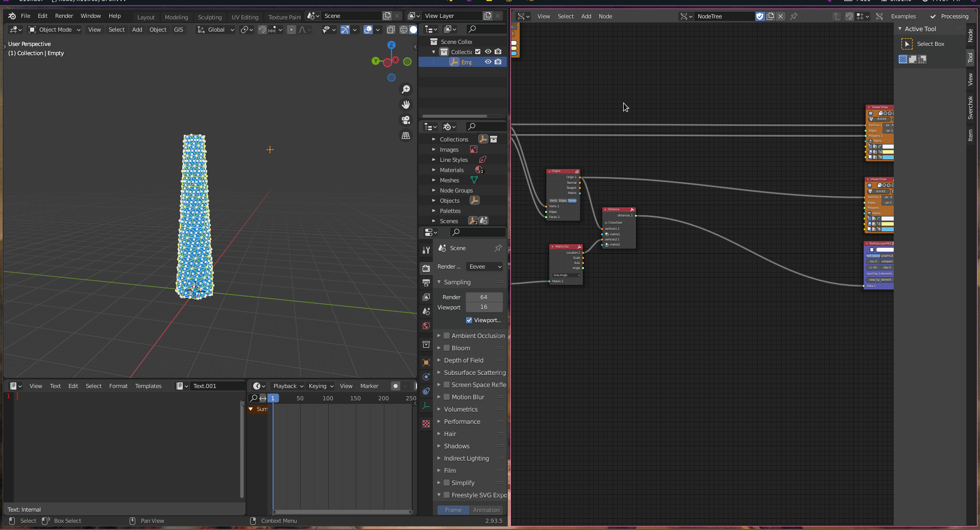Enable Motion Blur checkbox
The image size is (980, 530).
(x=447, y=397)
